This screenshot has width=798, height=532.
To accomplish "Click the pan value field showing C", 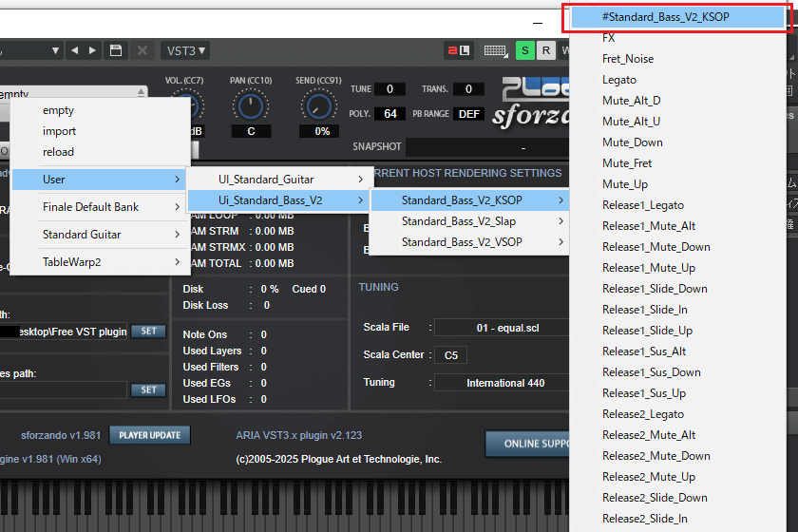I will [251, 131].
